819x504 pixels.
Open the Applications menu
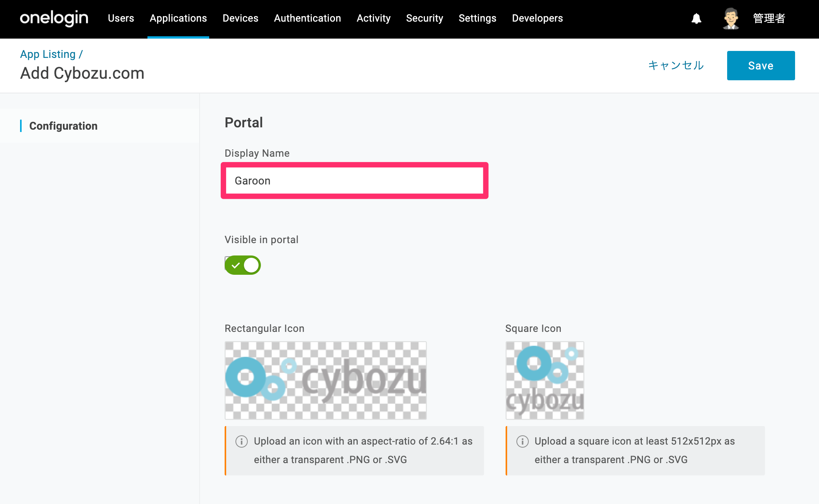coord(178,18)
